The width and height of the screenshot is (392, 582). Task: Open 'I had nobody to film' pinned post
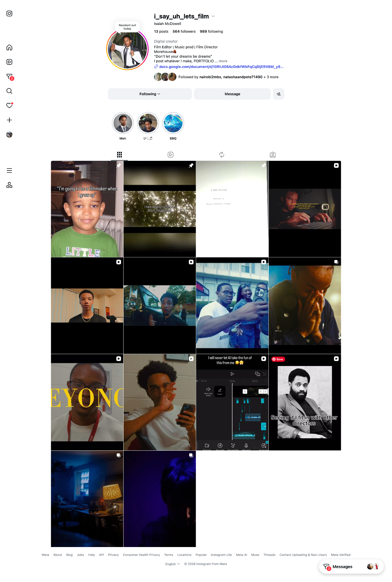(160, 209)
